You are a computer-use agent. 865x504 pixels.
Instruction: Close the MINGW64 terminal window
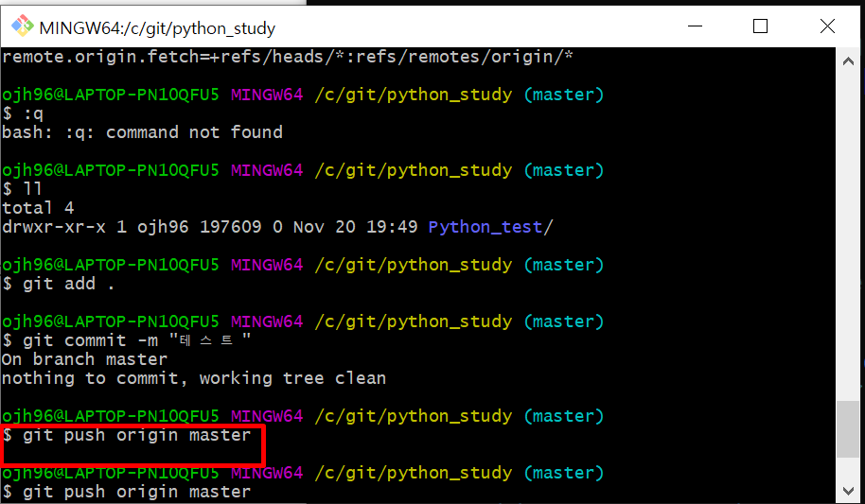tap(827, 26)
